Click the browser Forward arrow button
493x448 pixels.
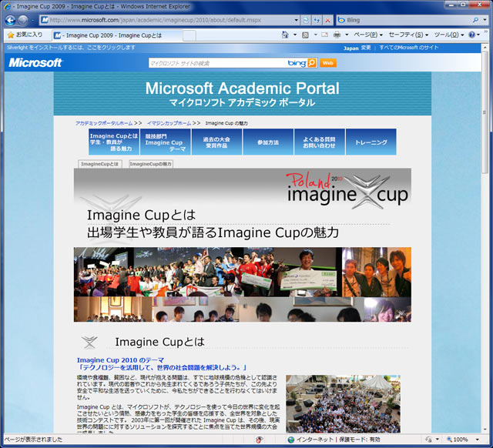(x=22, y=20)
